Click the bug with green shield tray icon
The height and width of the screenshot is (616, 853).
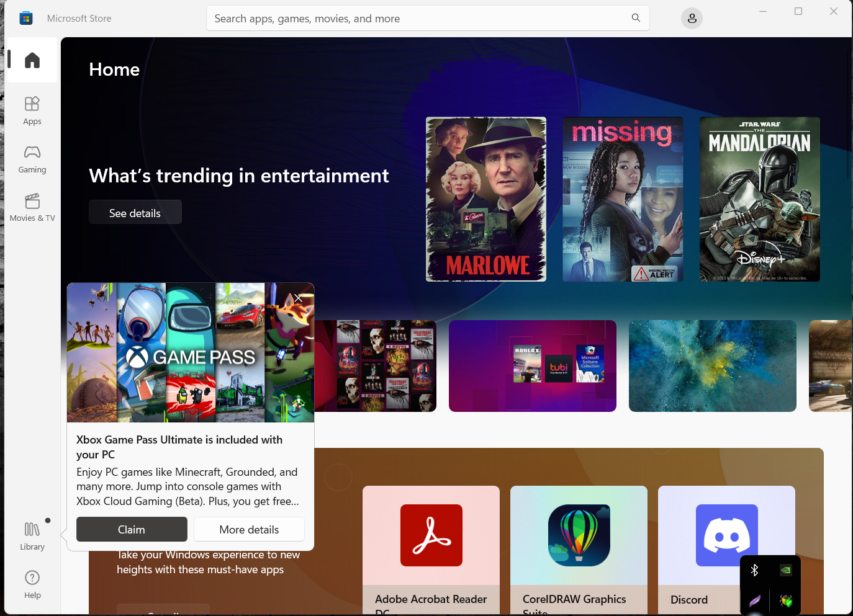pyautogui.click(x=786, y=600)
